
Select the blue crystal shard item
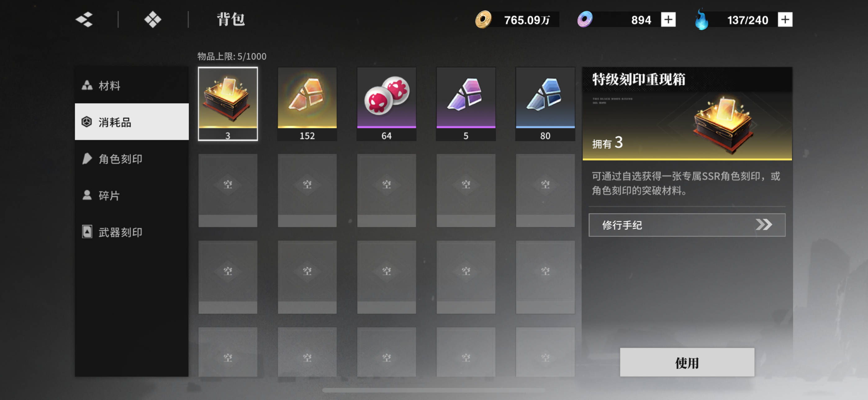pyautogui.click(x=545, y=104)
